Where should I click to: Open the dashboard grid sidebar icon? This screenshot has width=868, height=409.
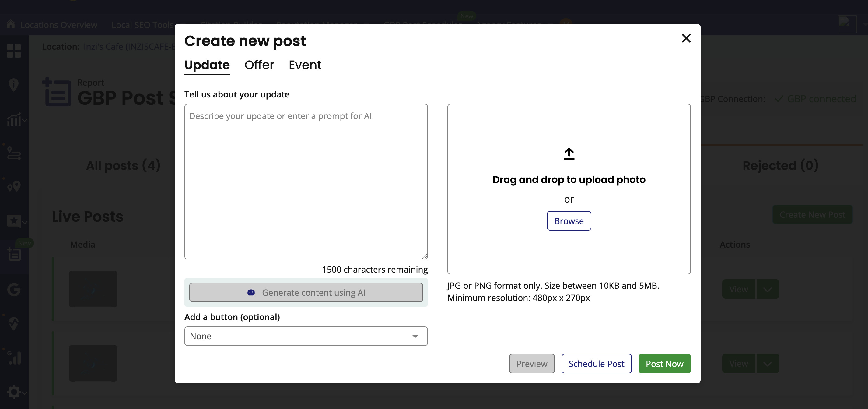pyautogui.click(x=14, y=51)
